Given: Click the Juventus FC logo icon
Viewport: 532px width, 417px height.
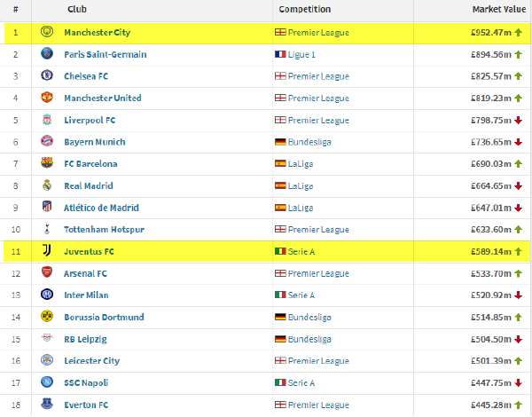Looking at the screenshot, I should 47,251.
